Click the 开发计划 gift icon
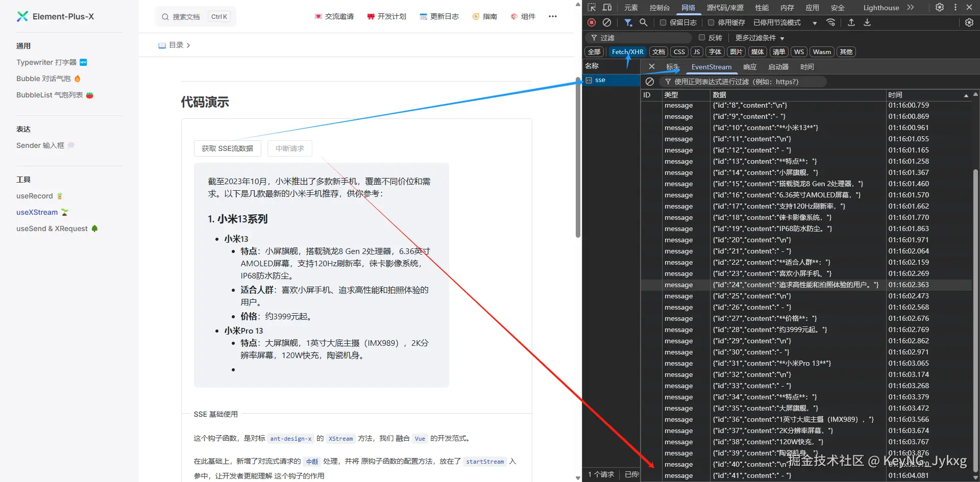 tap(371, 16)
